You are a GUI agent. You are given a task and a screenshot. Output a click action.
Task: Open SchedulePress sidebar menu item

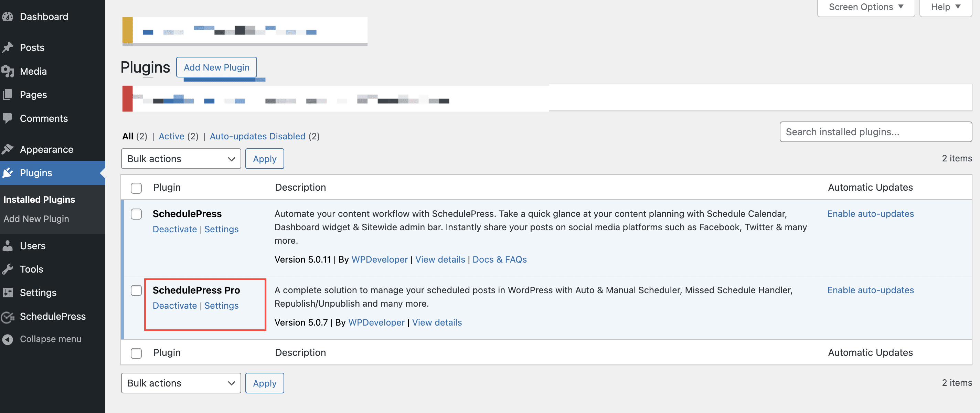coord(53,316)
